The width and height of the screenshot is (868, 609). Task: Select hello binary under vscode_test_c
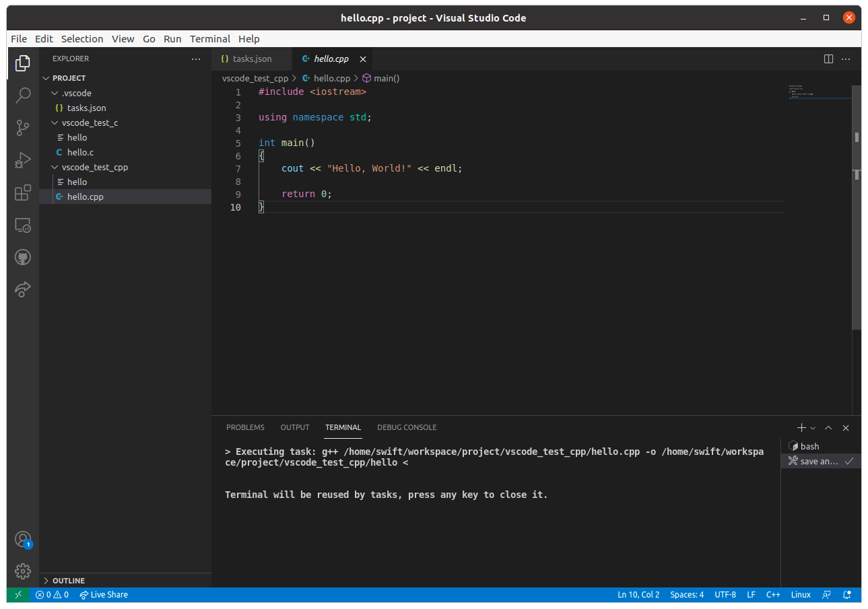[x=125, y=137]
